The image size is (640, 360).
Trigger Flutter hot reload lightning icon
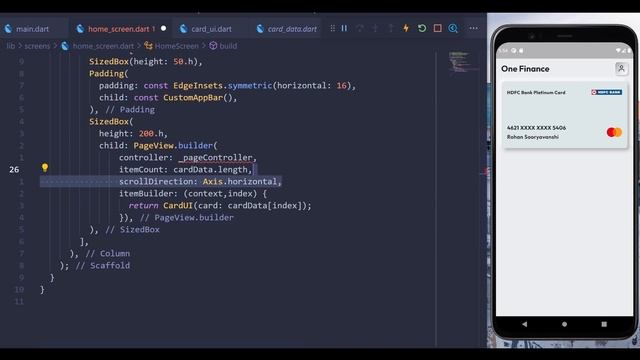pyautogui.click(x=406, y=28)
